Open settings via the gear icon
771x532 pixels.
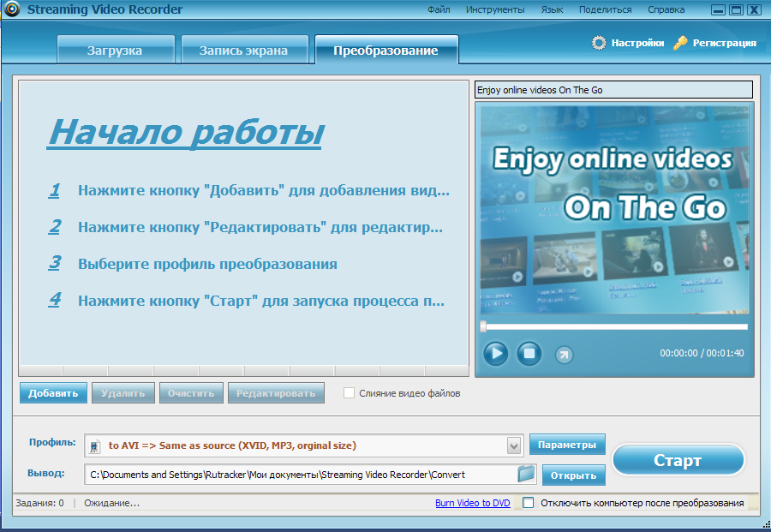(x=600, y=43)
